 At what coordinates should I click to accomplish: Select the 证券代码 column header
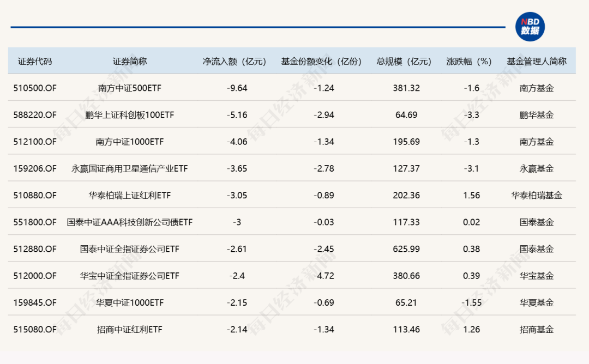coord(35,61)
